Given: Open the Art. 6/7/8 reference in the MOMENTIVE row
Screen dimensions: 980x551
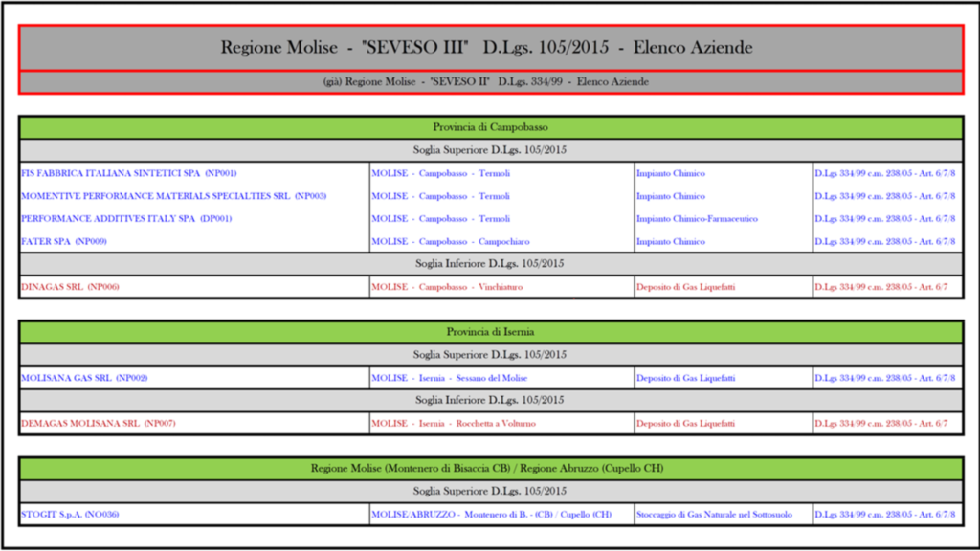Looking at the screenshot, I should pyautogui.click(x=885, y=196).
